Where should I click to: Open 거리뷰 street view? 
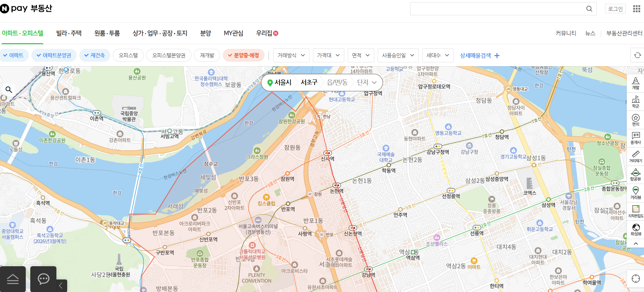(636, 193)
